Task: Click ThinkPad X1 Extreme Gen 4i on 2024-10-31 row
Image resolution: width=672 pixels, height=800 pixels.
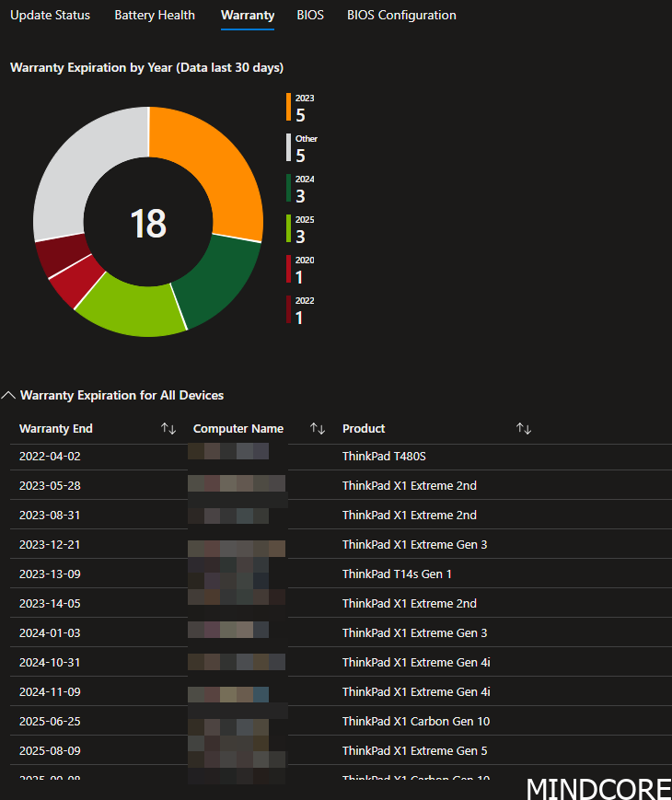Action: pyautogui.click(x=416, y=662)
